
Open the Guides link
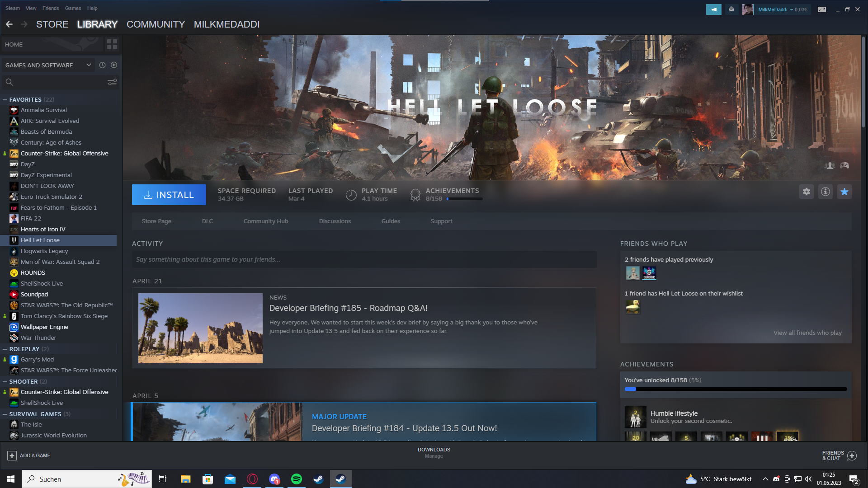pos(391,221)
